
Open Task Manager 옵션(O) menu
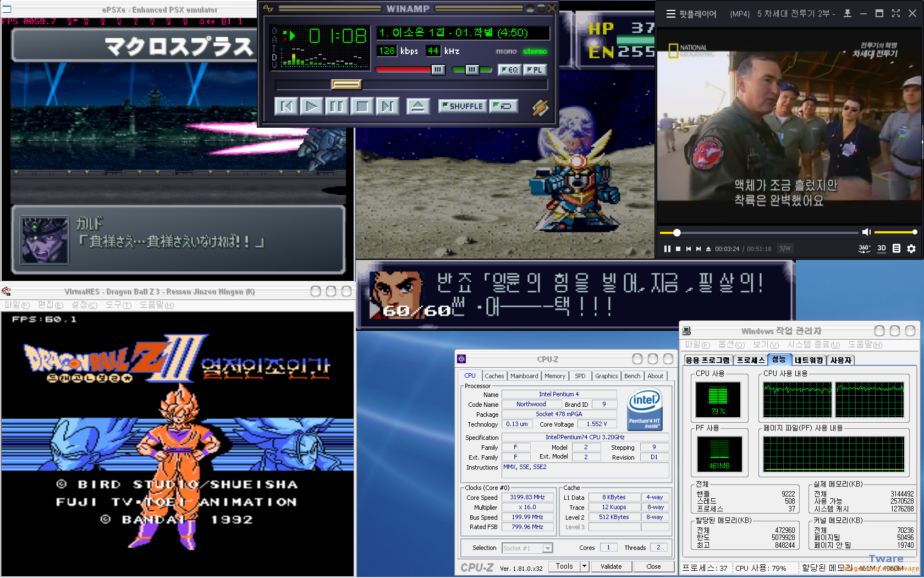[732, 345]
